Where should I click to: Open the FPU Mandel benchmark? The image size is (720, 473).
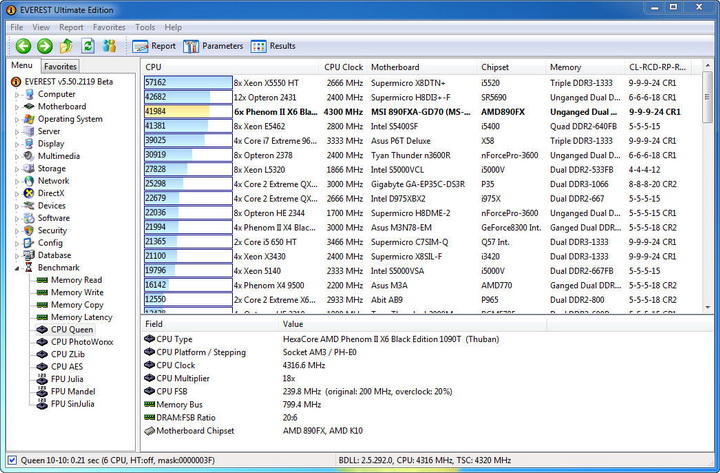pyautogui.click(x=73, y=391)
